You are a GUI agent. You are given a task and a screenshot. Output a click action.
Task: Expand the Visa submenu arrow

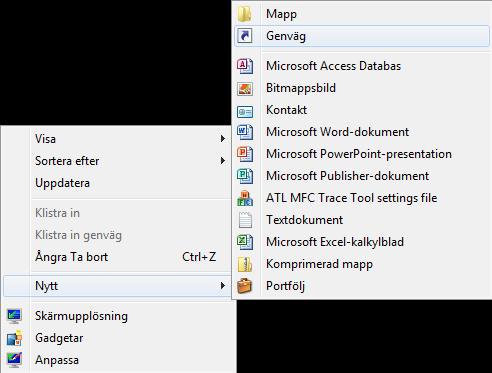click(x=223, y=138)
